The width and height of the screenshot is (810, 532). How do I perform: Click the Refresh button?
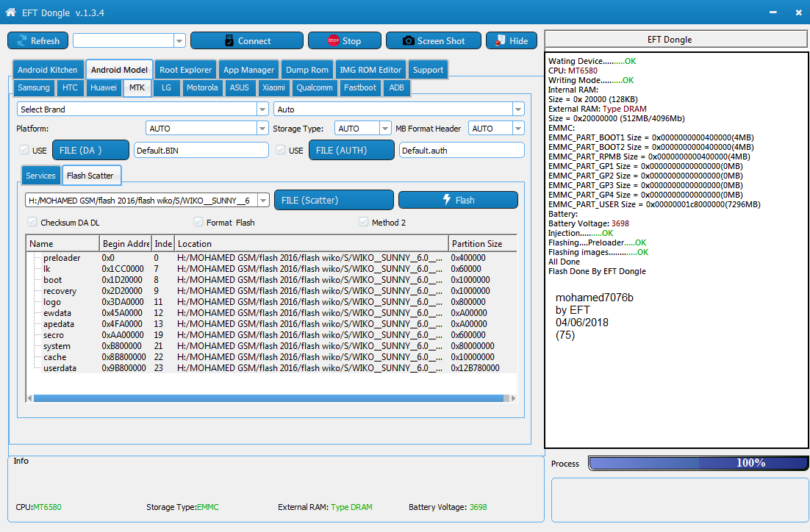[x=37, y=41]
